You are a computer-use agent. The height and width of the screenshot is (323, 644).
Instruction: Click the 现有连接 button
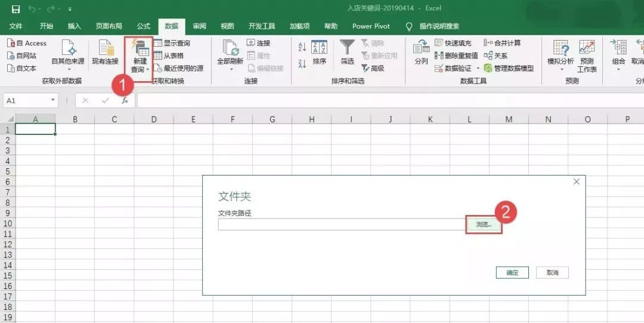pos(105,52)
